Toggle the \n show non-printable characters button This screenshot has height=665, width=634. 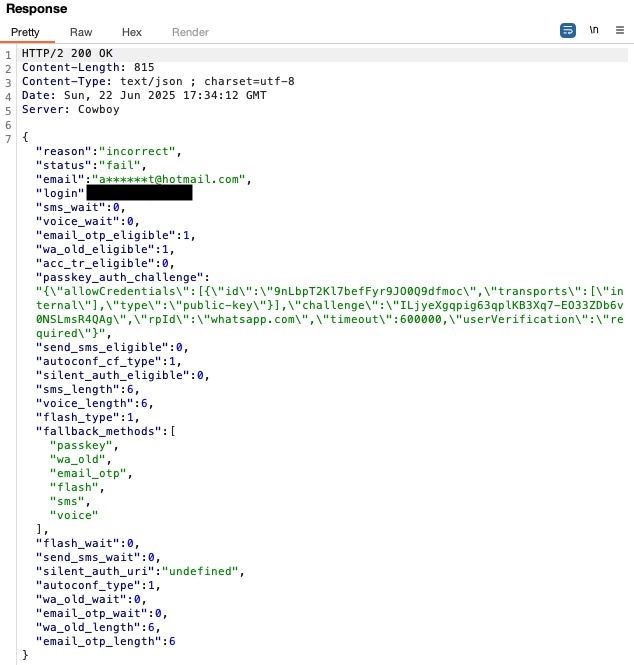click(594, 30)
